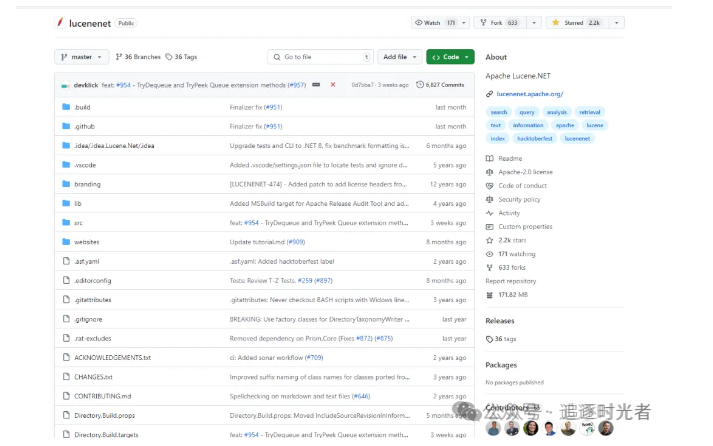Open the Readme link in About
The height and width of the screenshot is (446, 713).
510,158
